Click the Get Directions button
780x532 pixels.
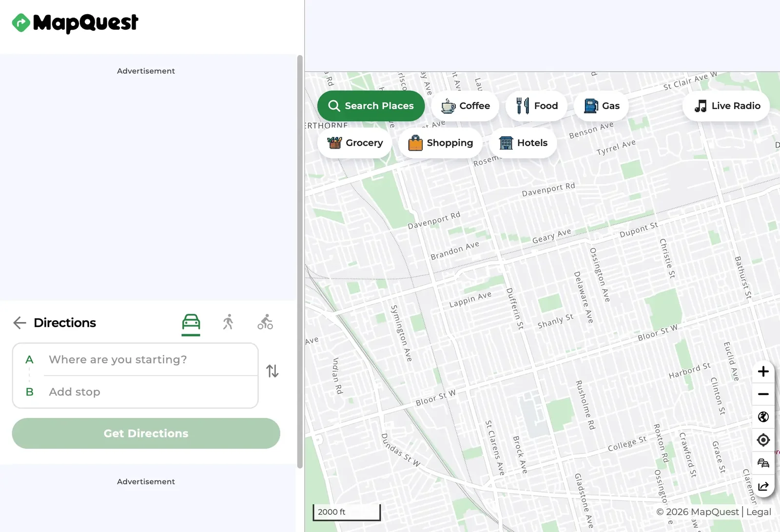(146, 433)
